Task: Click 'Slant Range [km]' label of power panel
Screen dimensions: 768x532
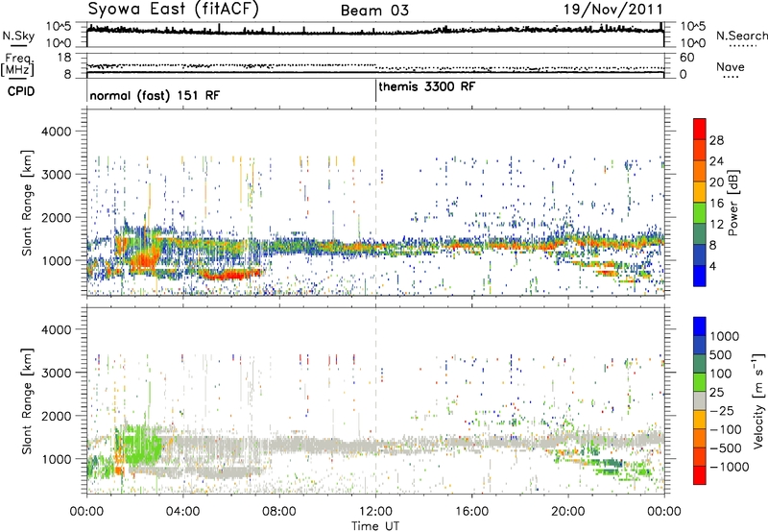Action: point(27,203)
